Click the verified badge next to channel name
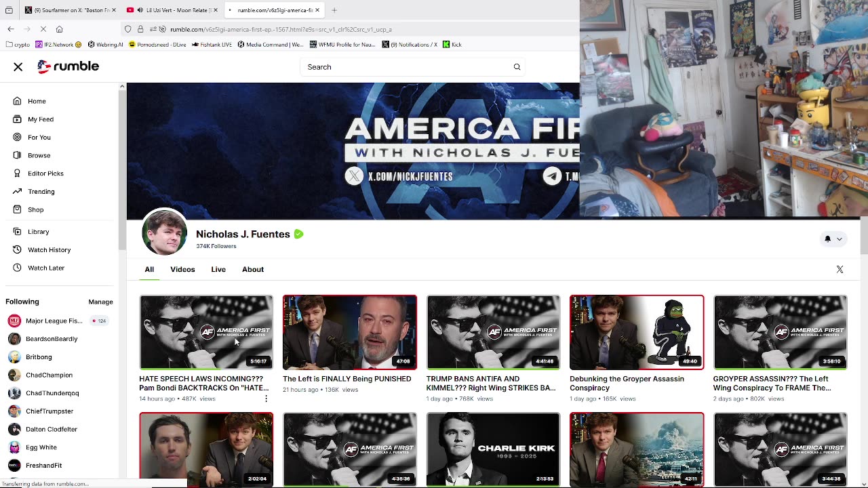 pyautogui.click(x=299, y=234)
